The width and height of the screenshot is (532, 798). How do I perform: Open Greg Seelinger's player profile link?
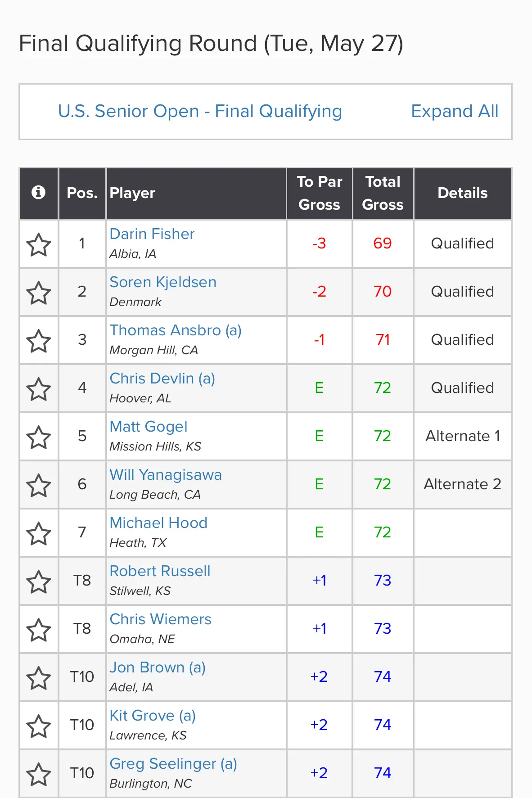(x=173, y=764)
